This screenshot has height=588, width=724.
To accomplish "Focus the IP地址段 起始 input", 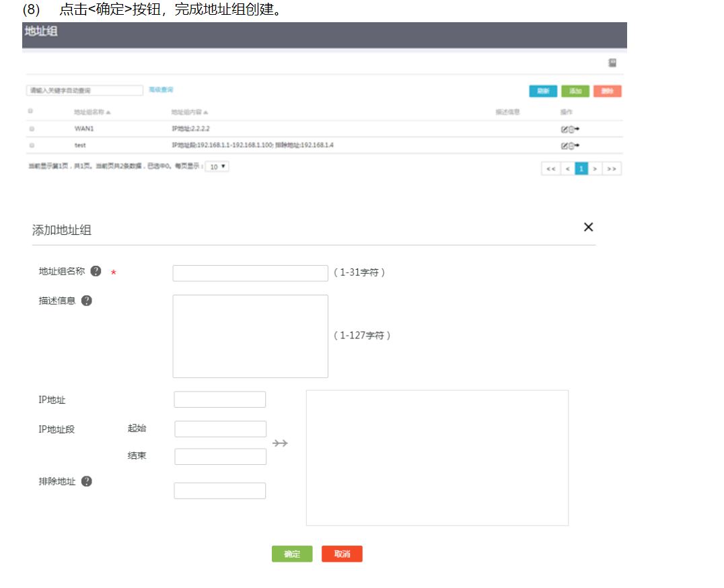I will 220,429.
